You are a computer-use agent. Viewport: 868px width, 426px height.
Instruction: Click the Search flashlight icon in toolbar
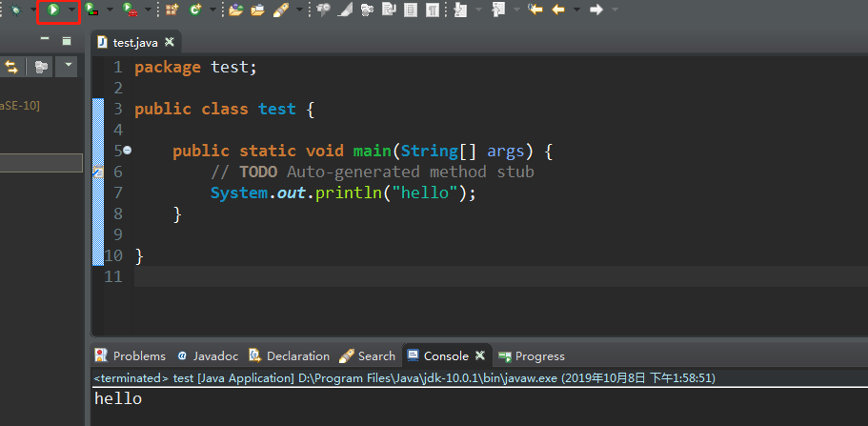(281, 10)
